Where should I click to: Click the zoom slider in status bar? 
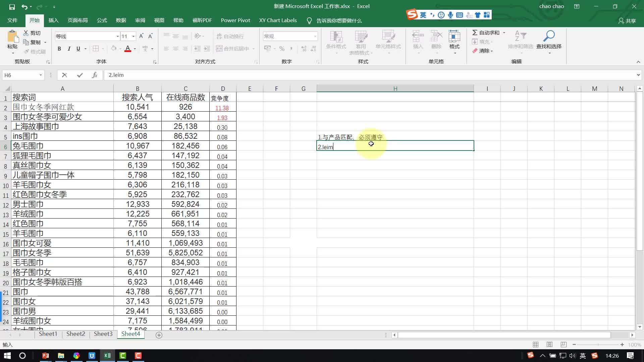point(598,345)
